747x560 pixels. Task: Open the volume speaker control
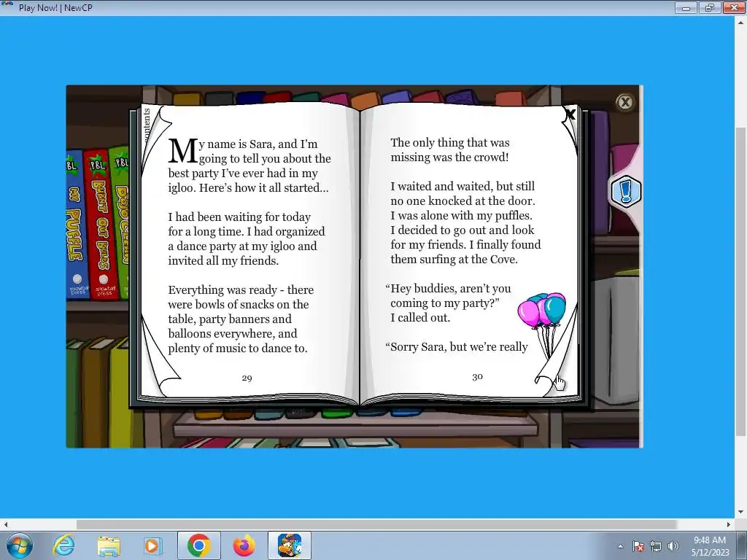(673, 546)
